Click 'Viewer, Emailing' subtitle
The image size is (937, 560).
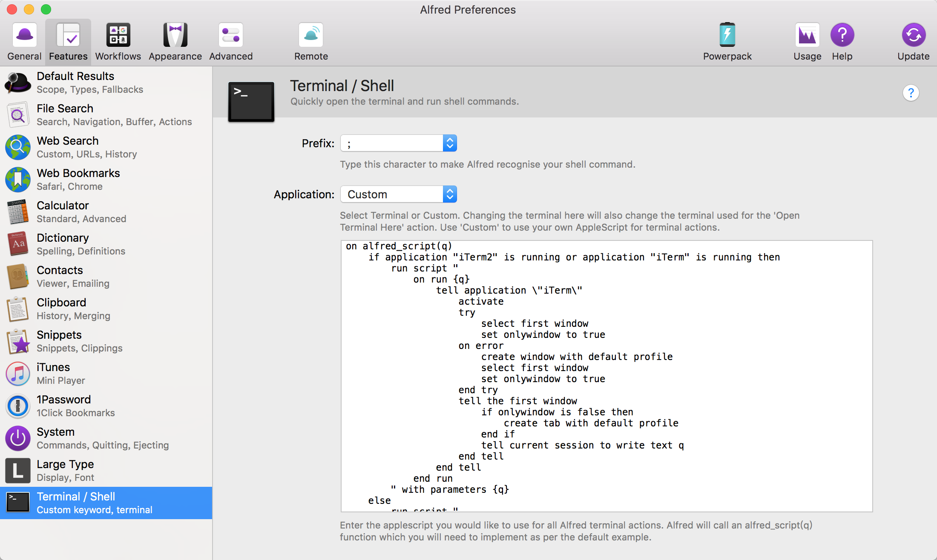tap(73, 284)
